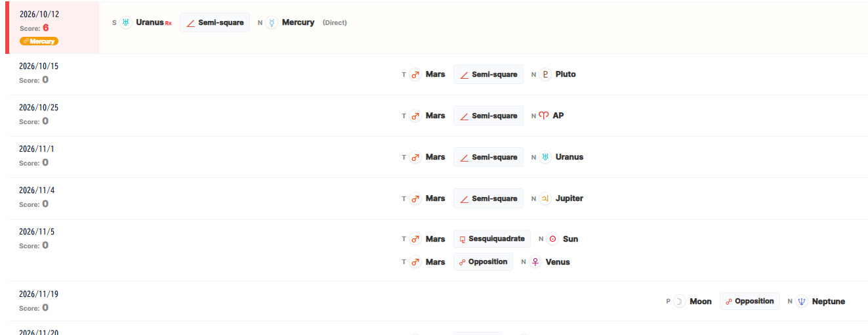Viewport: 868px width, 335px height.
Task: Click the natal Pluto glyph icon
Action: tap(545, 74)
